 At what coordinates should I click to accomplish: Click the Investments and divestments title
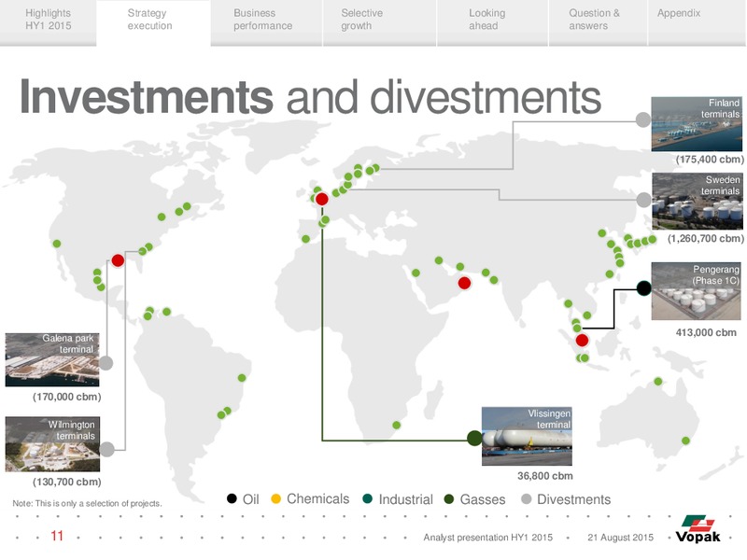pyautogui.click(x=310, y=97)
